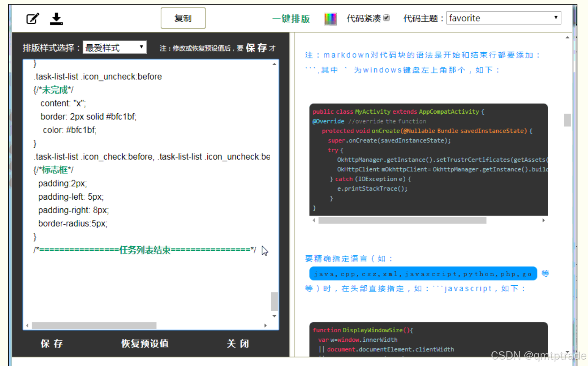Screen dimensions: 588x366
Task: Click '.task-list-list .icon_uncheck:before' selector line
Action: (x=98, y=77)
